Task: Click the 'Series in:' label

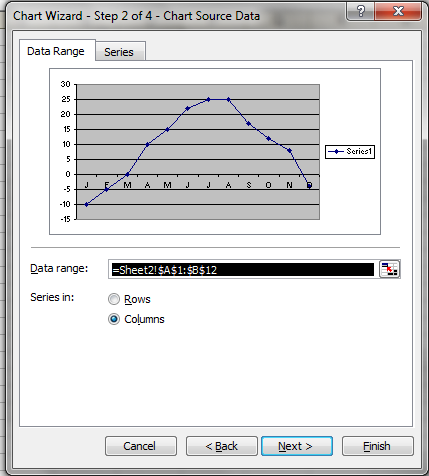Action: click(52, 297)
